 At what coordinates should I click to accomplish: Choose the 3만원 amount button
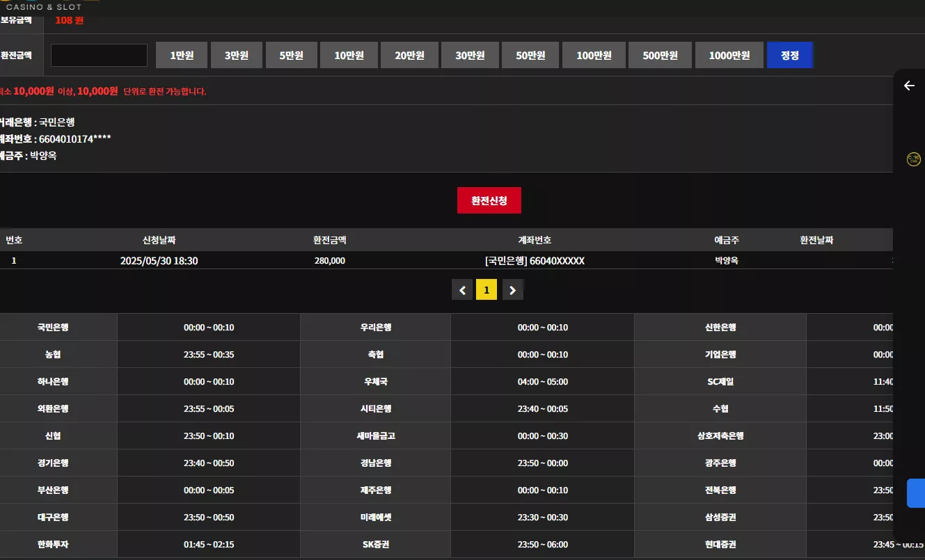pos(237,56)
